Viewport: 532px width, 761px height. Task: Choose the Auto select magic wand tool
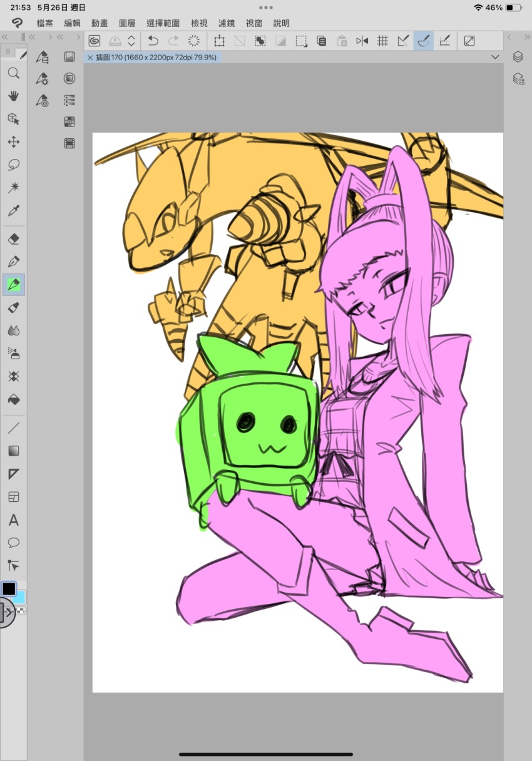click(x=13, y=187)
